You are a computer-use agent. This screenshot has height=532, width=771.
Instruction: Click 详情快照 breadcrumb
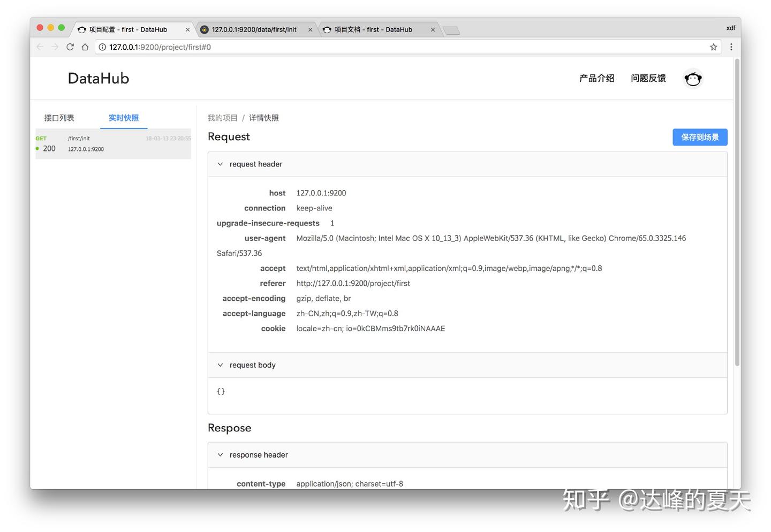click(x=264, y=118)
